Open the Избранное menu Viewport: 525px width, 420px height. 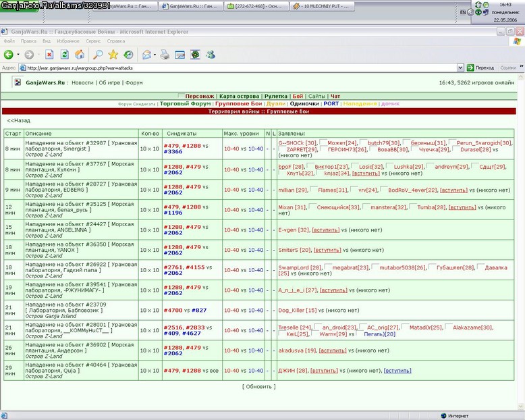pyautogui.click(x=68, y=41)
